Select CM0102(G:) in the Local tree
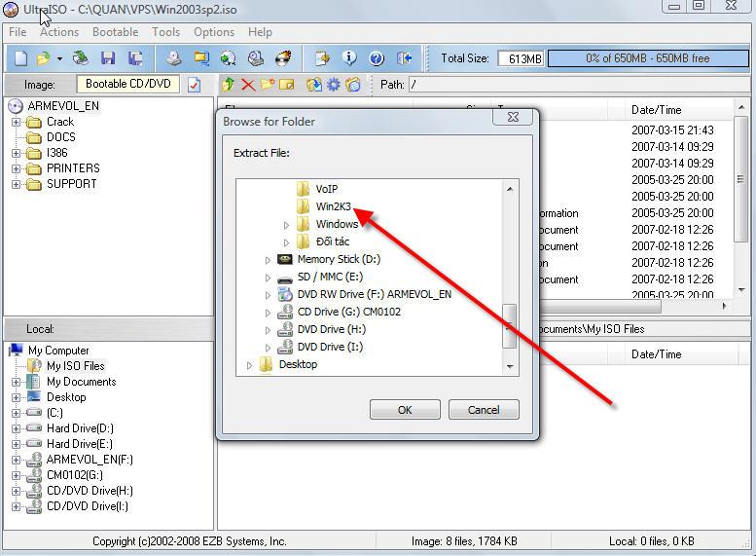This screenshot has width=756, height=556. (75, 475)
